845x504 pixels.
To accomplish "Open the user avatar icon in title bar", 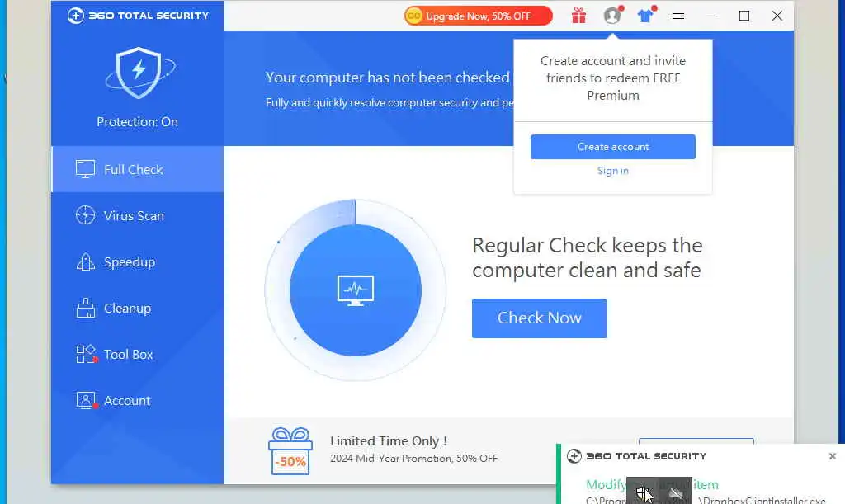I will (x=612, y=16).
